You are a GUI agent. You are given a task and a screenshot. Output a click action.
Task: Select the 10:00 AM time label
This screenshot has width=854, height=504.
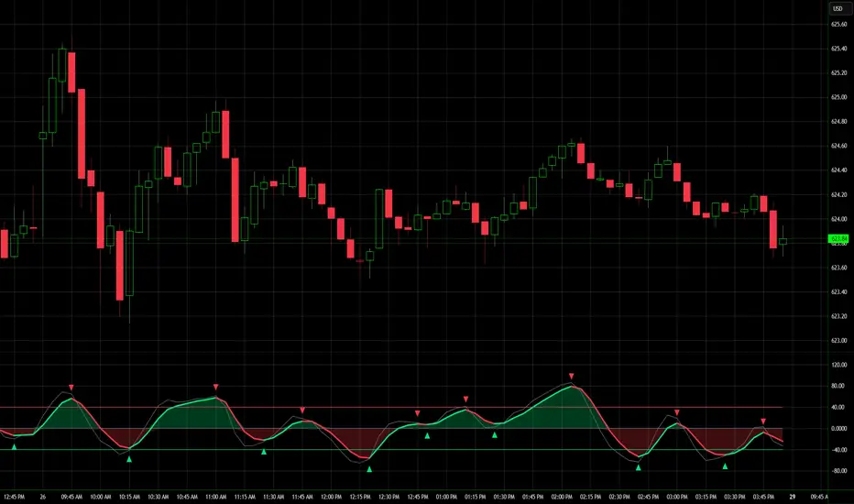tap(101, 497)
